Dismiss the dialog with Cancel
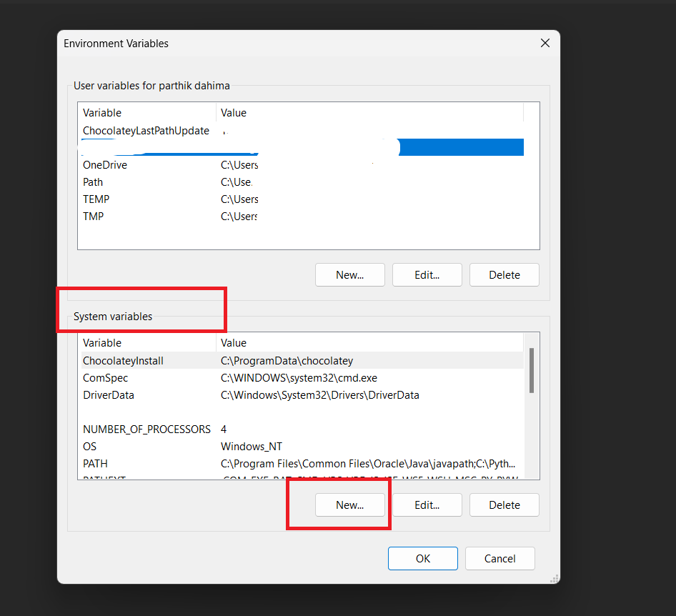Image resolution: width=676 pixels, height=616 pixels. pos(499,558)
